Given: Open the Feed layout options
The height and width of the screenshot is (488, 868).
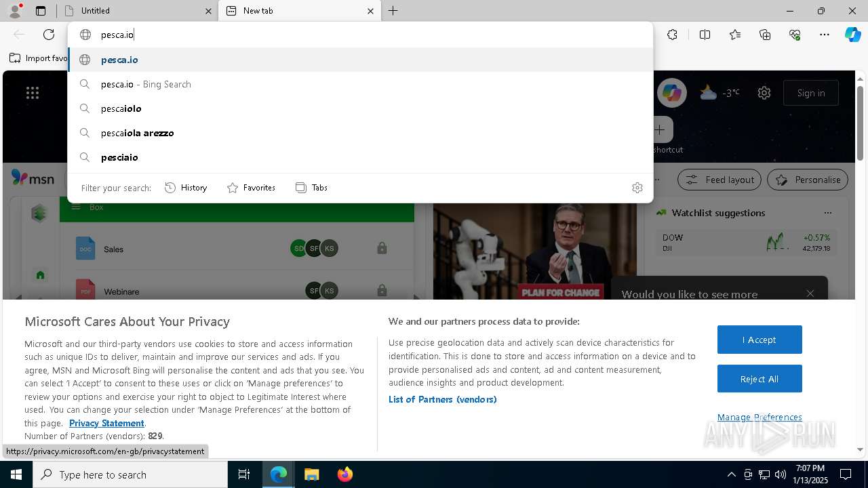Looking at the screenshot, I should point(719,180).
